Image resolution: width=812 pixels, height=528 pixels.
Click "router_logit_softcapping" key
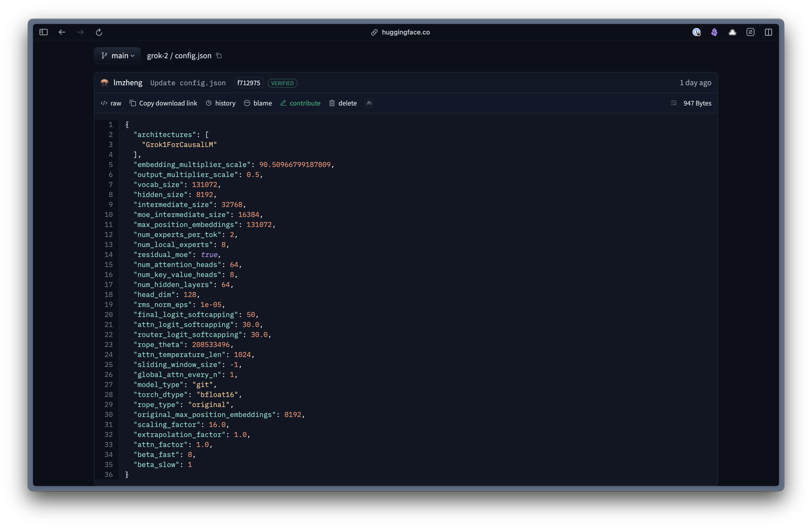pyautogui.click(x=188, y=334)
